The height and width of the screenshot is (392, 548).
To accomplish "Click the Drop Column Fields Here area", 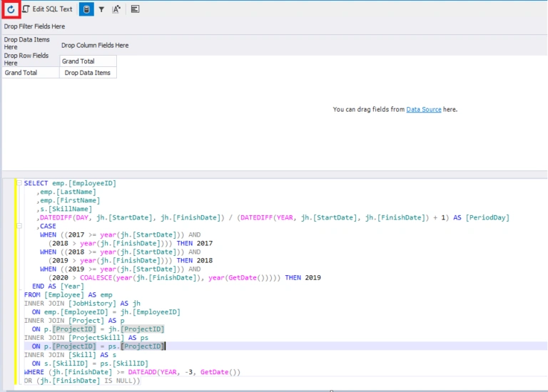I will [95, 46].
